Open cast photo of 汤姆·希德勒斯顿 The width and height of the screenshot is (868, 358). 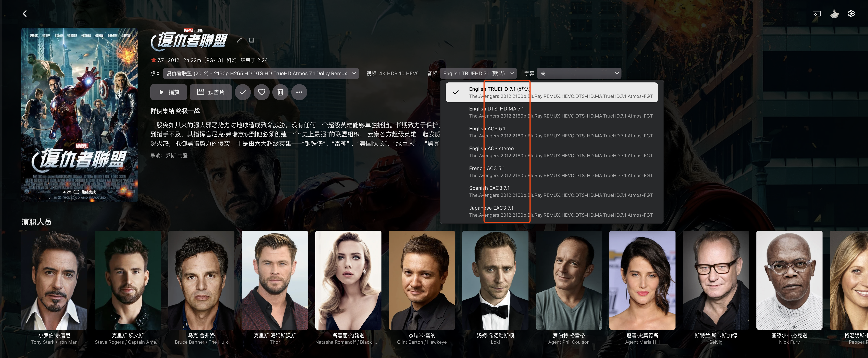(495, 280)
